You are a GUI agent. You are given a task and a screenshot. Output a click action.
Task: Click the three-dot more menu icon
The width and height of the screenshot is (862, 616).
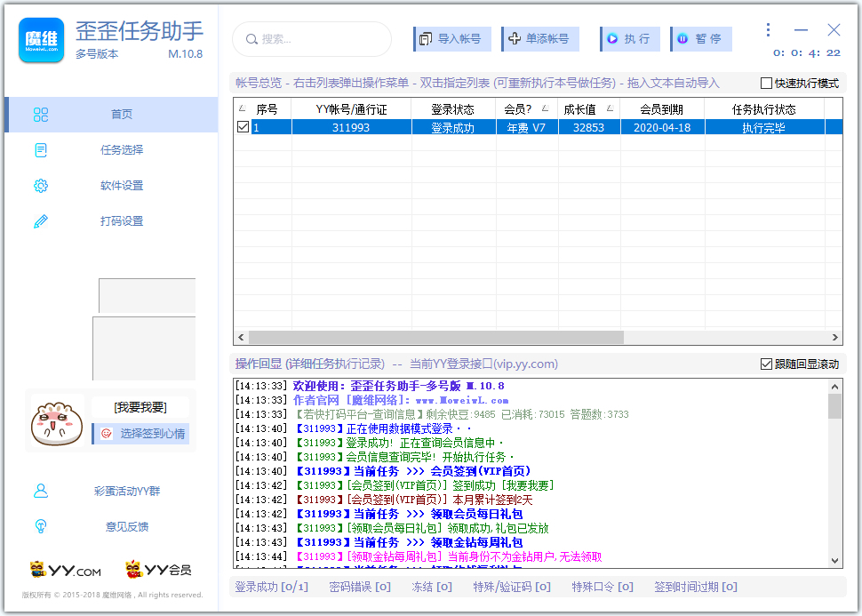pos(768,29)
